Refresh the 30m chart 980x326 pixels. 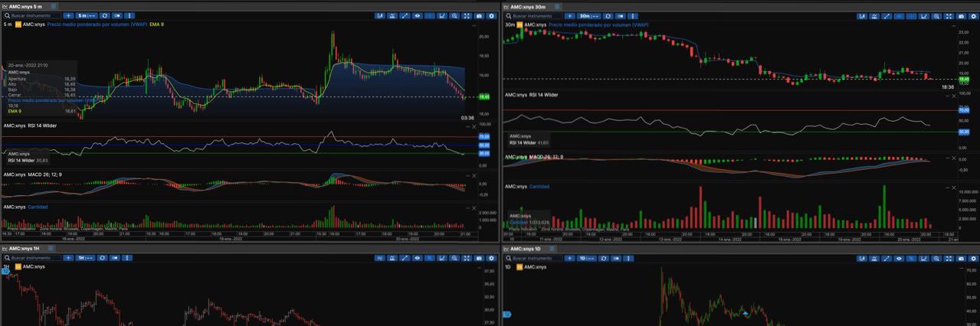[x=608, y=15]
